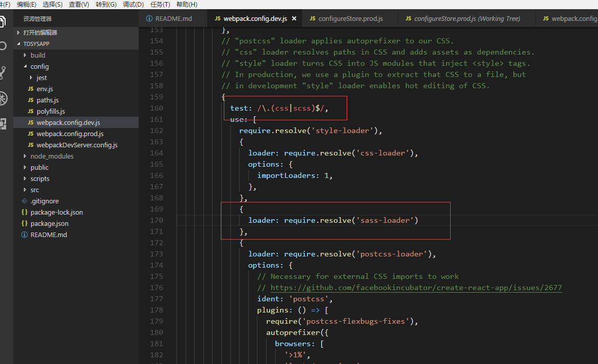598x364 pixels.
Task: Click JS icon of webpackDevServer.config.js
Action: point(31,145)
